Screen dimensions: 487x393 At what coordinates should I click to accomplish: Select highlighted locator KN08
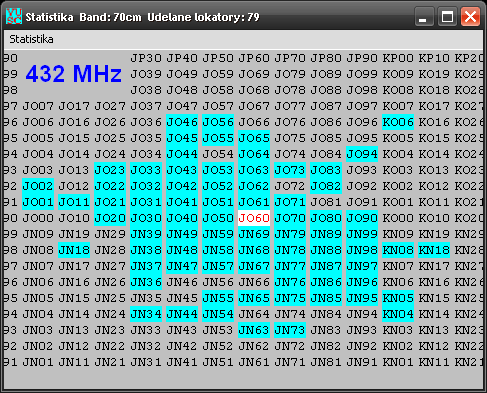(x=398, y=250)
